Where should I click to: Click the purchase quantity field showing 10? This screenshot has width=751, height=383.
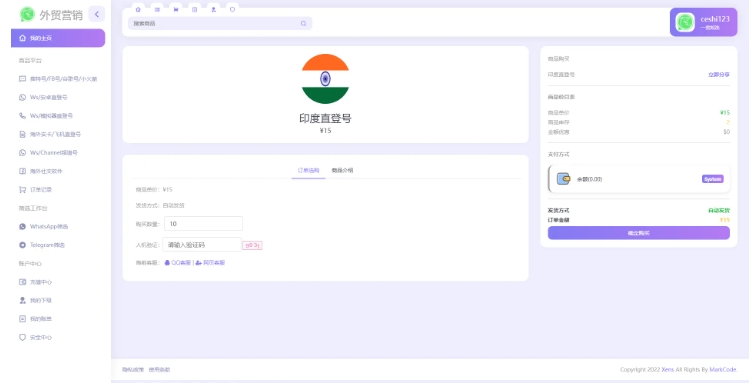tap(204, 224)
